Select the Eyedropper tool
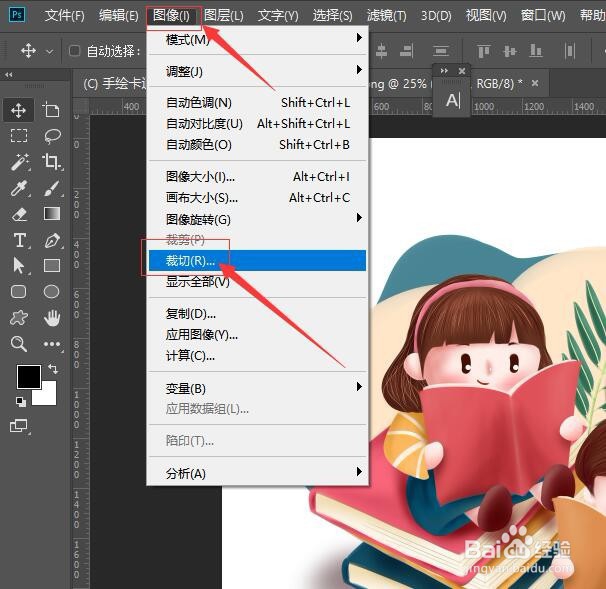This screenshot has height=589, width=606. pos(19,188)
